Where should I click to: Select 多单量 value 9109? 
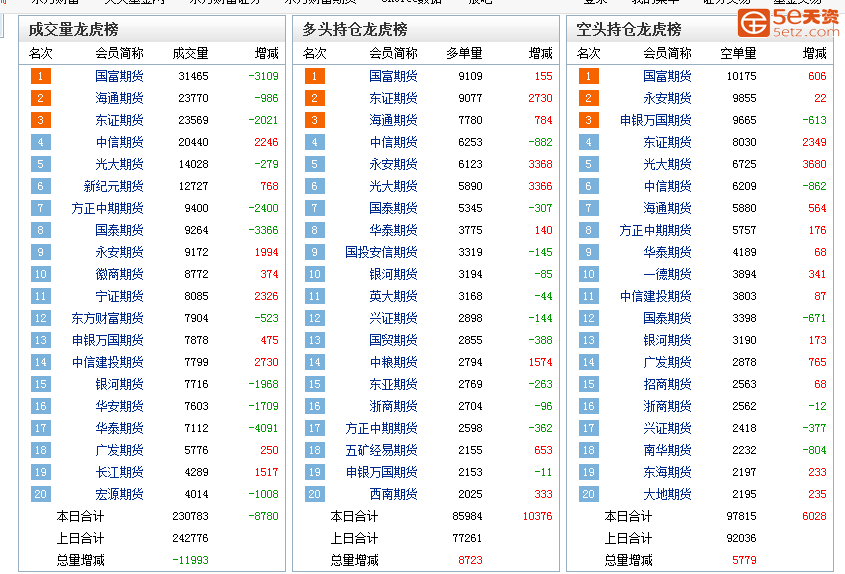(470, 76)
